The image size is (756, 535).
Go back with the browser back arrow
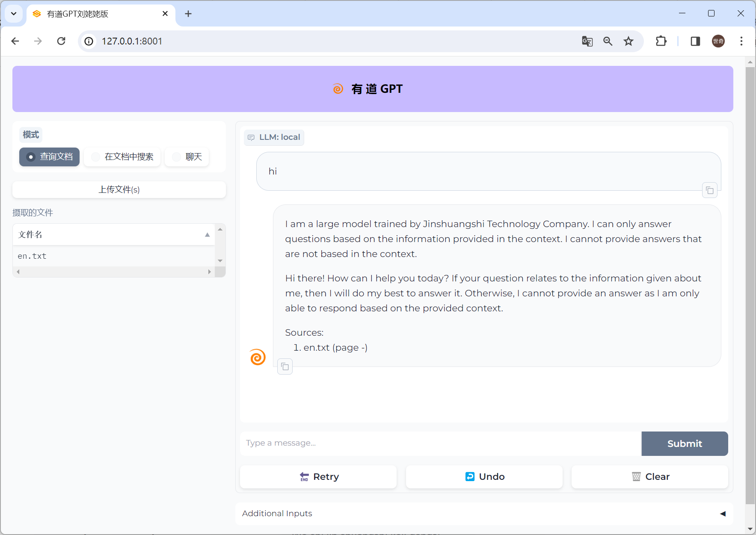(15, 41)
